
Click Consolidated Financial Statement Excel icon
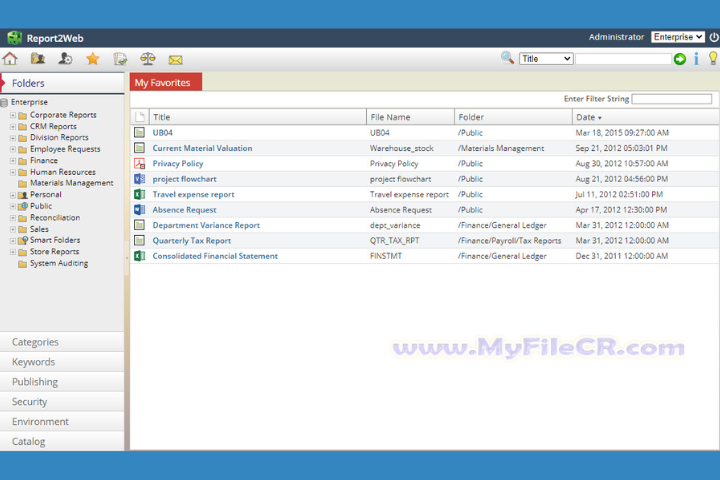tap(139, 256)
